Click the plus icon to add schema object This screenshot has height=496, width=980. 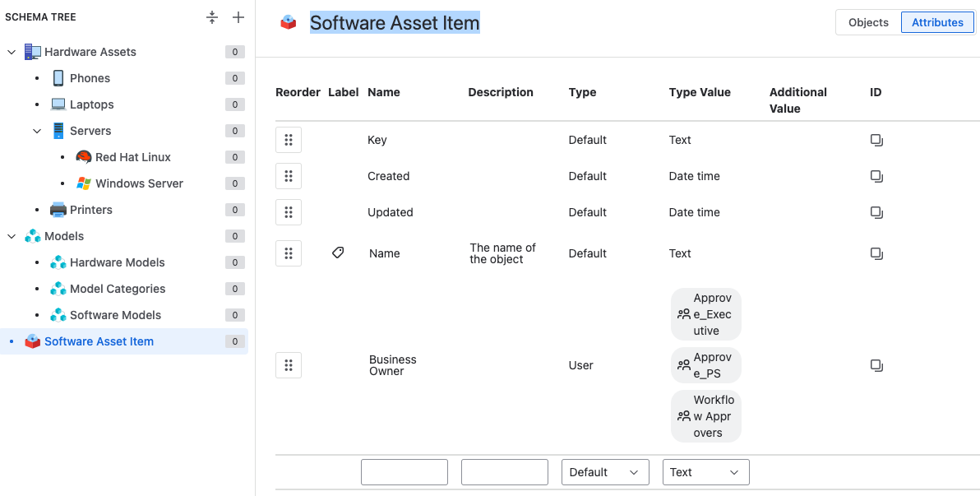238,17
